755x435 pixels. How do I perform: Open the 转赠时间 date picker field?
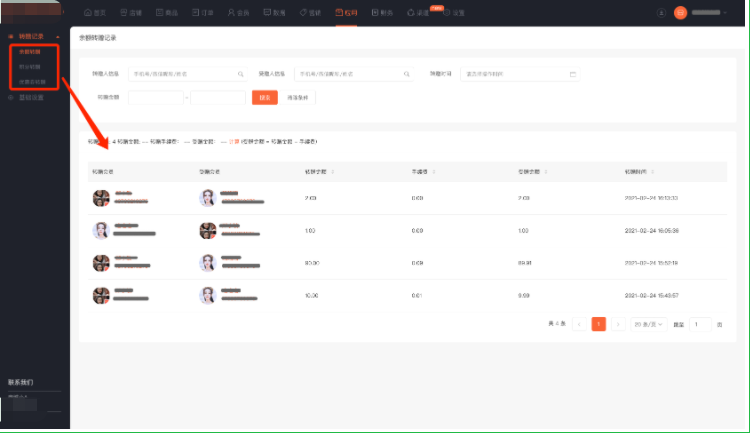click(520, 74)
